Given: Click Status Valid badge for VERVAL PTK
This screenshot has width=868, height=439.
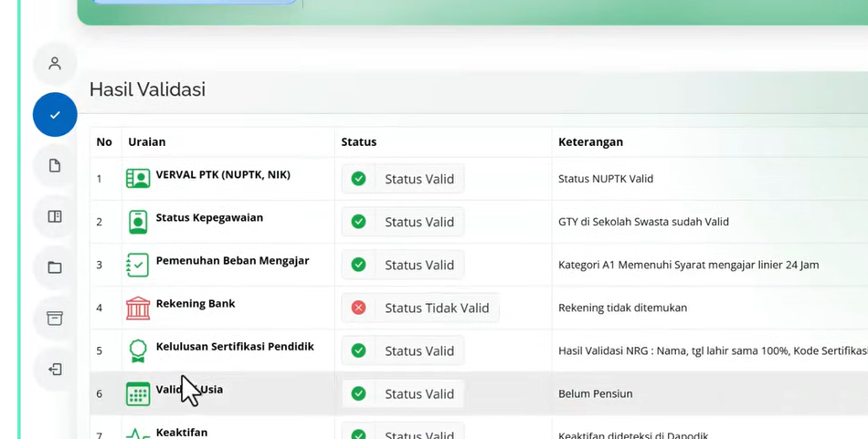Looking at the screenshot, I should pos(402,179).
